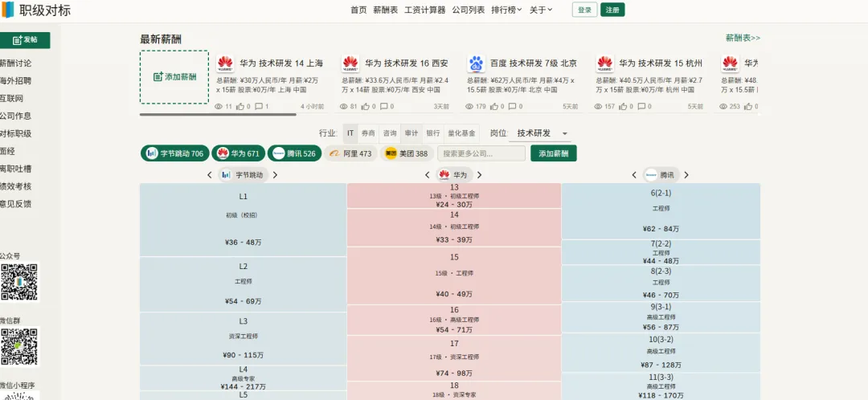Expand the 排行榜 nav dropdown
Viewport: 868px width, 400px height.
tap(506, 10)
